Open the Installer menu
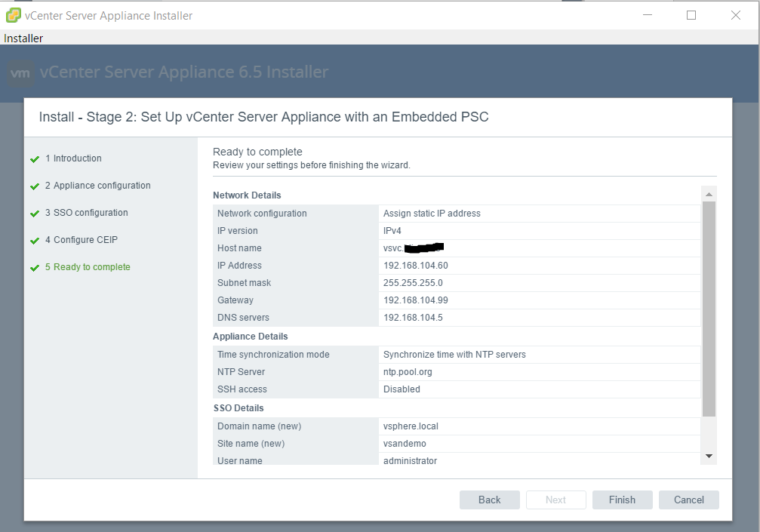Screen dimensions: 760x532 coord(23,38)
